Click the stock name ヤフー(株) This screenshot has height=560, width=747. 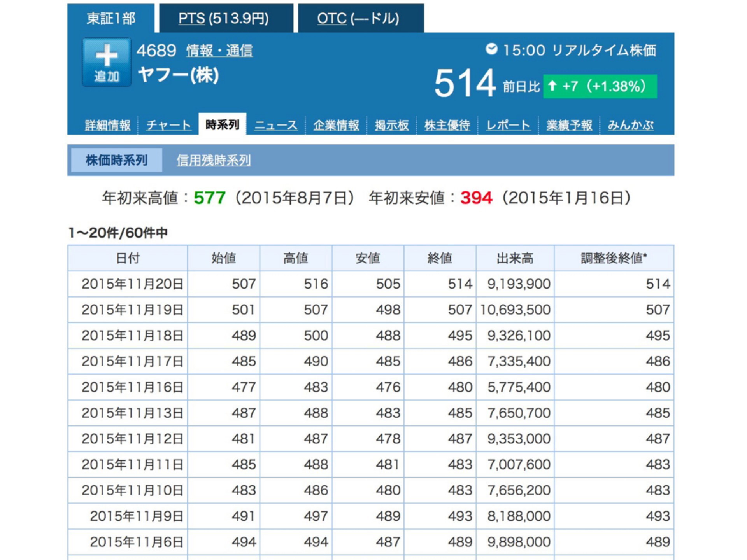click(178, 75)
